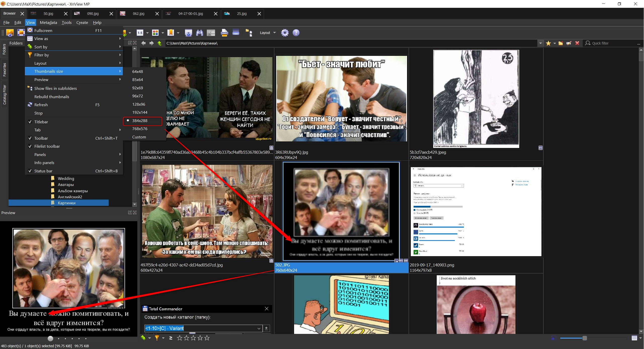Click the Print icon in toolbar
644x349 pixels.
click(224, 33)
